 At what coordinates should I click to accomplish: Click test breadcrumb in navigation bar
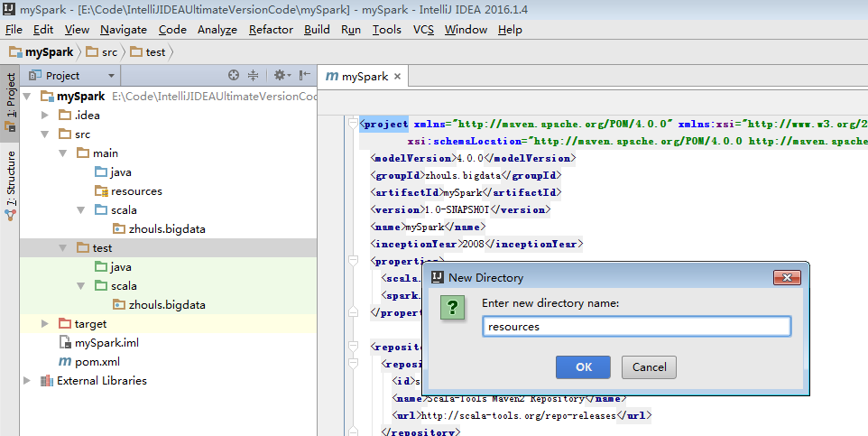148,52
